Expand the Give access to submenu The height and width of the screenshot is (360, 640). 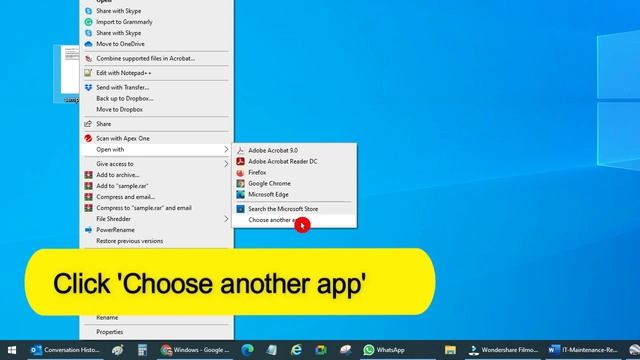coord(157,164)
